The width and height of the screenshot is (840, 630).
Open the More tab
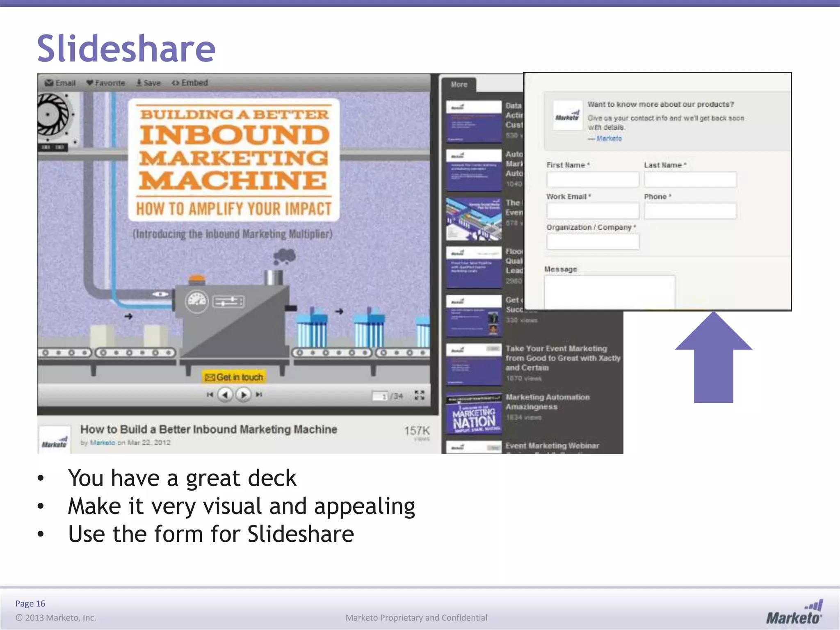(x=459, y=84)
